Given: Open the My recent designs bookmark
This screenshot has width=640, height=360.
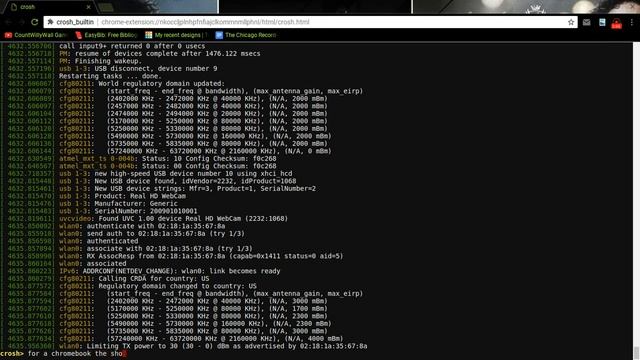Looking at the screenshot, I should (176, 35).
